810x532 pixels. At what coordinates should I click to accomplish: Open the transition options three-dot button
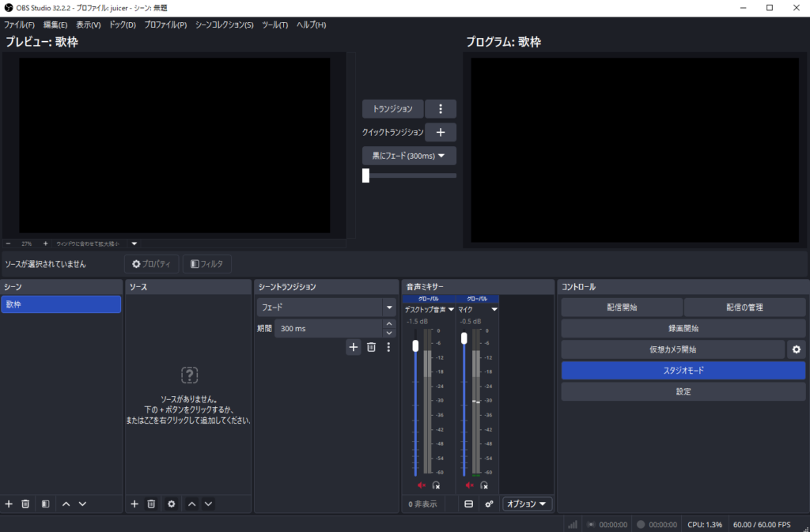pyautogui.click(x=441, y=109)
